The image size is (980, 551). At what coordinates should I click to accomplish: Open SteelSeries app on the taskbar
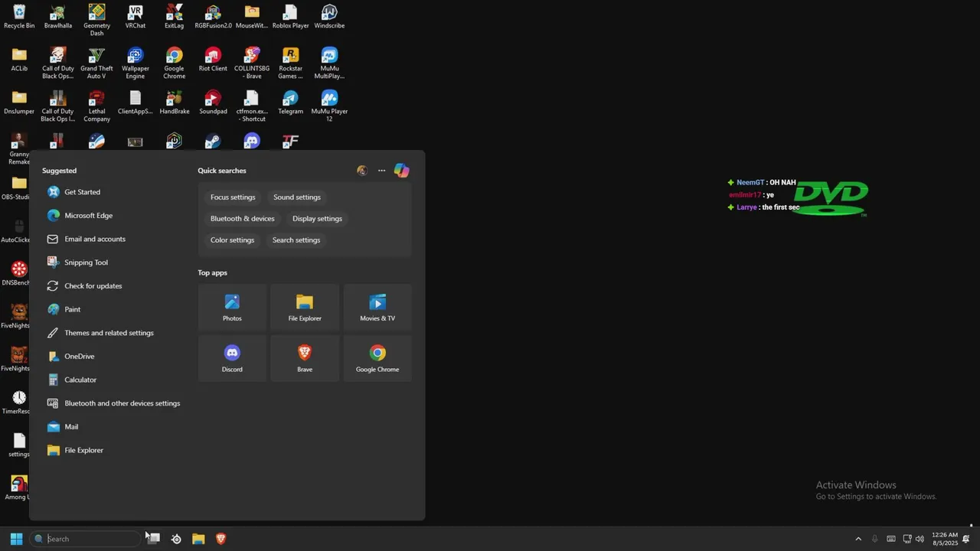pos(176,539)
